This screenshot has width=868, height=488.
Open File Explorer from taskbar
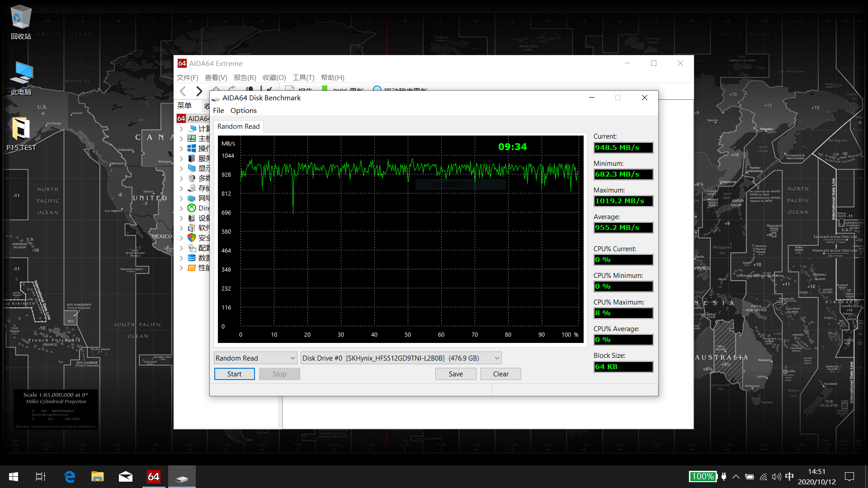98,477
